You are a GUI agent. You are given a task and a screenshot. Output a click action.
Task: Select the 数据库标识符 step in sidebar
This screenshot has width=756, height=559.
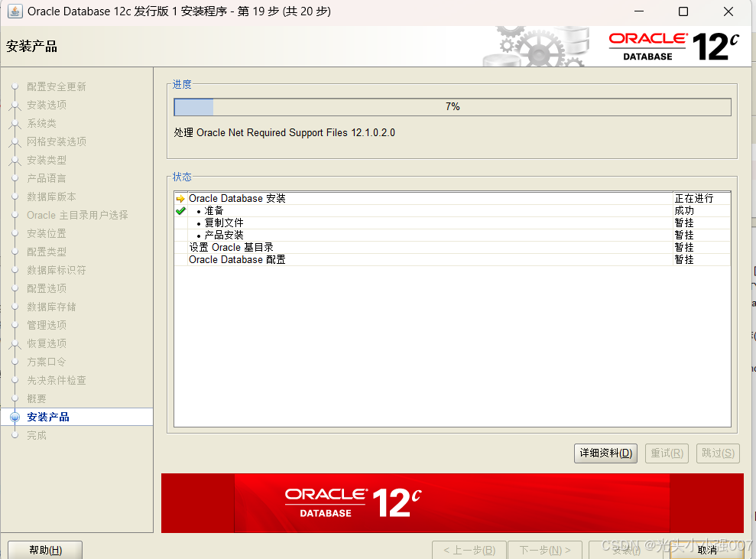[x=57, y=270]
